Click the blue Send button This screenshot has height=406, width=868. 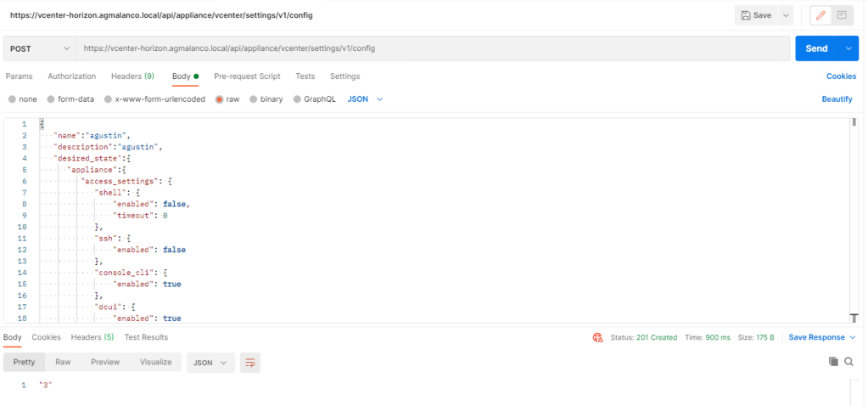tap(816, 48)
